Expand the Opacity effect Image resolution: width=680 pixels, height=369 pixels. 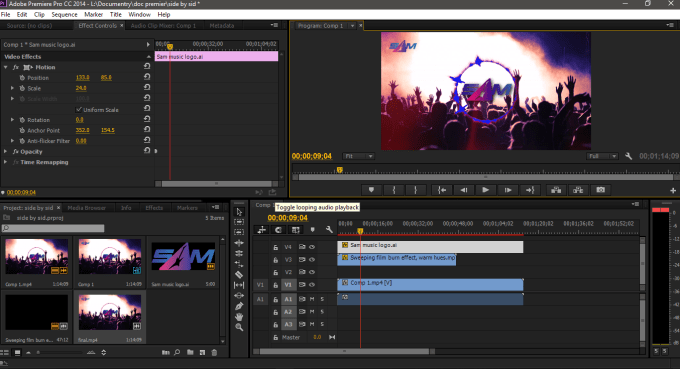[6, 151]
